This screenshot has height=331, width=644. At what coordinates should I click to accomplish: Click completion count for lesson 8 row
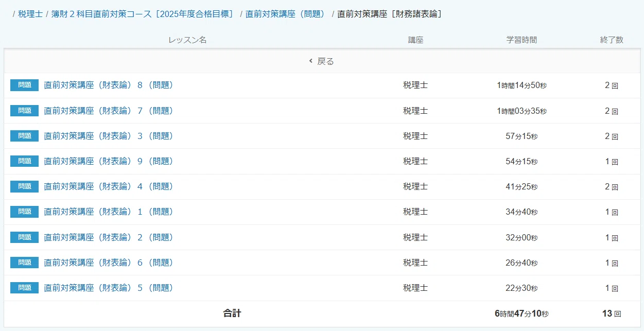[612, 85]
